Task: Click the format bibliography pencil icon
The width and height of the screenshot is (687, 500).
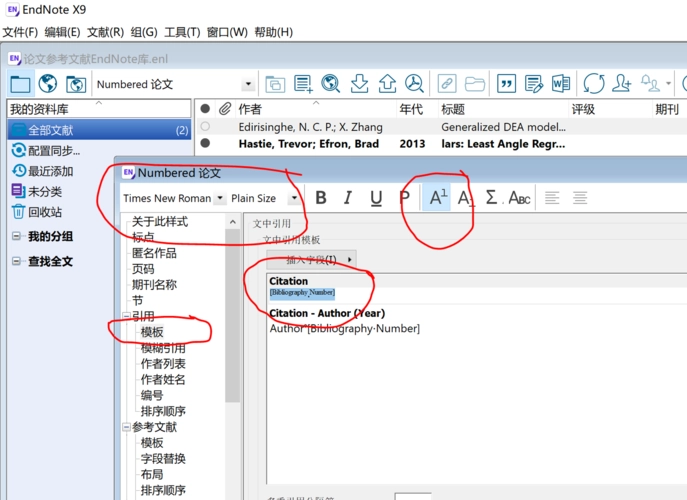Action: coord(534,84)
